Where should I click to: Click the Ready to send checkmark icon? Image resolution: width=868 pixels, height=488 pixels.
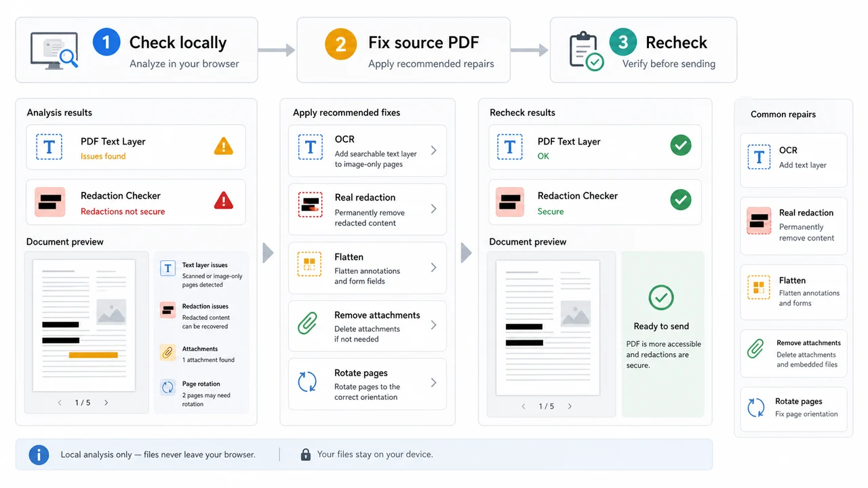pyautogui.click(x=661, y=298)
